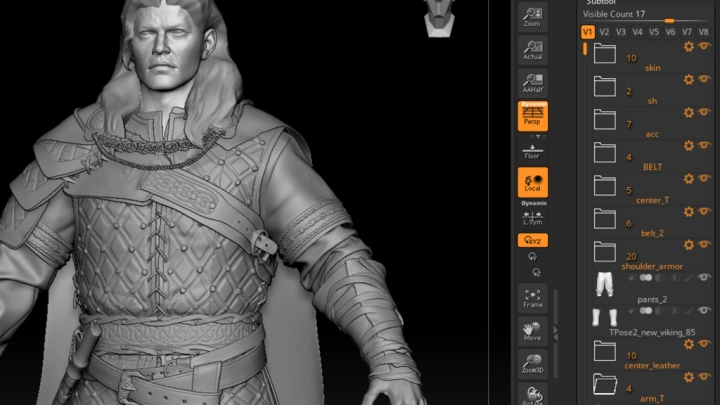
Task: Open gear settings for sh folder
Action: click(x=688, y=79)
